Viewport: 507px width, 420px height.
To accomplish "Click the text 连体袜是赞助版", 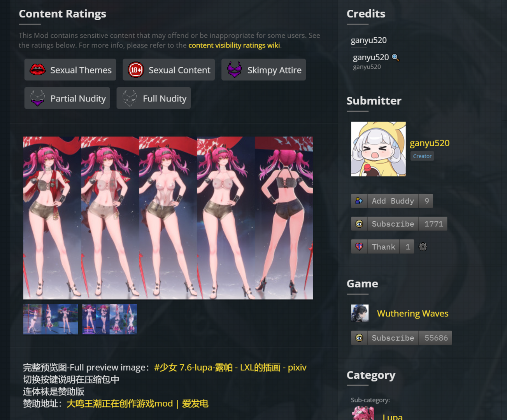I will click(54, 392).
